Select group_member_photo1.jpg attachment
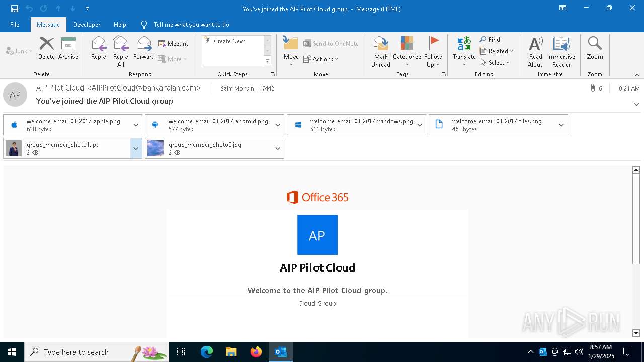This screenshot has height=362, width=644. click(x=66, y=148)
